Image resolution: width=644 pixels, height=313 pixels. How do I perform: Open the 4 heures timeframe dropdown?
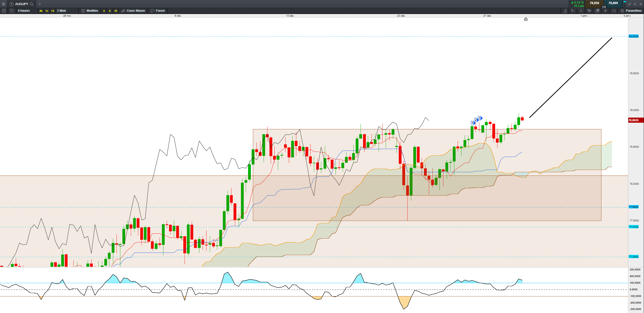[x=27, y=11]
